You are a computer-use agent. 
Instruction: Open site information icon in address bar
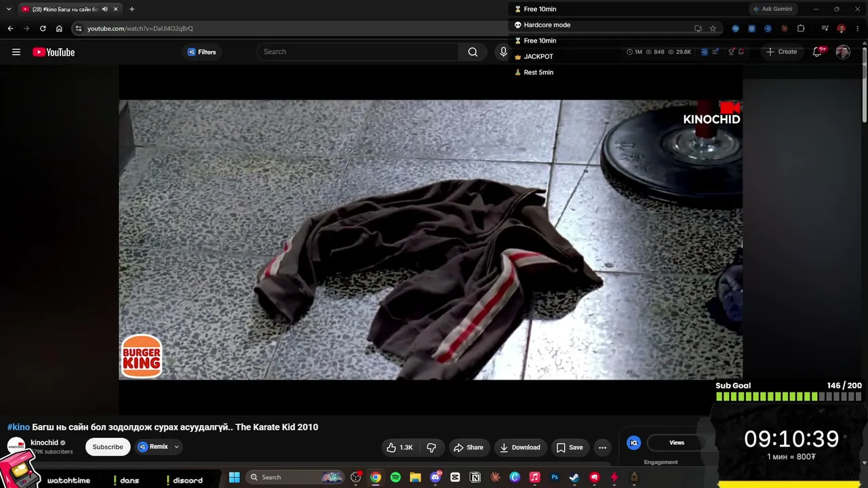79,28
